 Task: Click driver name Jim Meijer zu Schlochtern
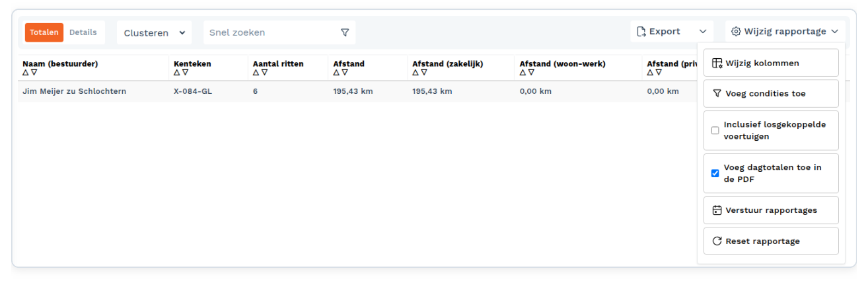[74, 91]
